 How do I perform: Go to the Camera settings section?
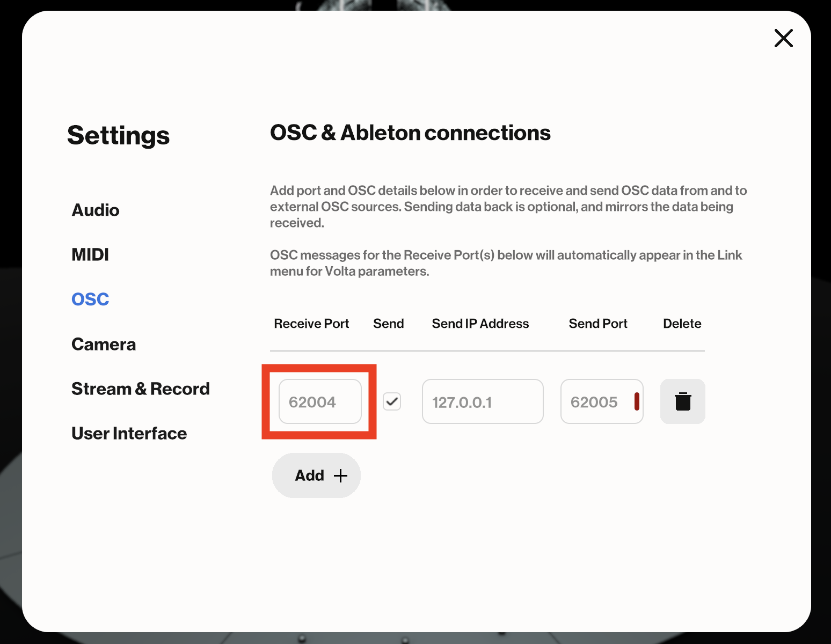[x=104, y=344]
